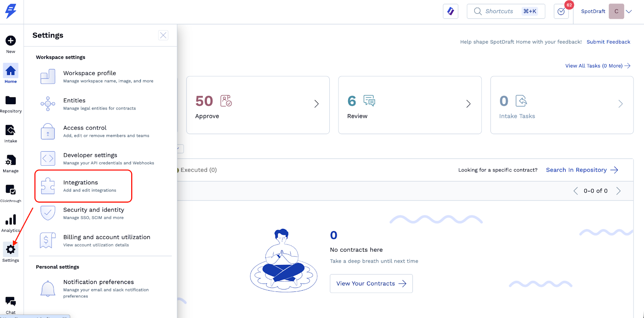The image size is (644, 318).
Task: Open Developer settings
Action: [101, 158]
